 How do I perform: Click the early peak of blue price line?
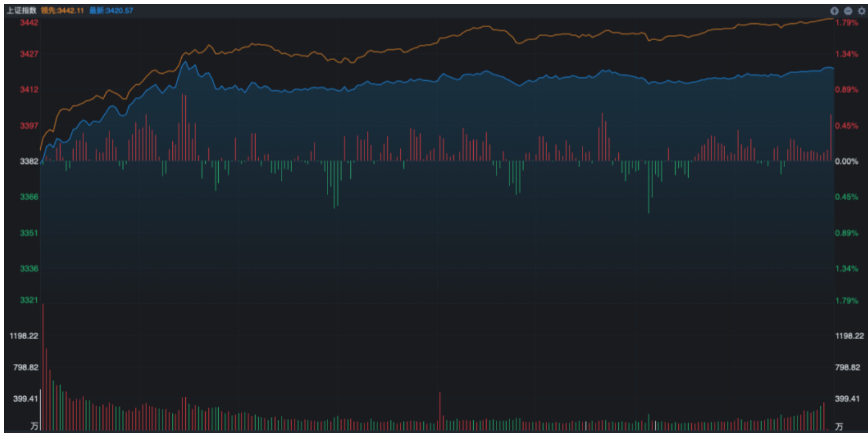tap(186, 62)
